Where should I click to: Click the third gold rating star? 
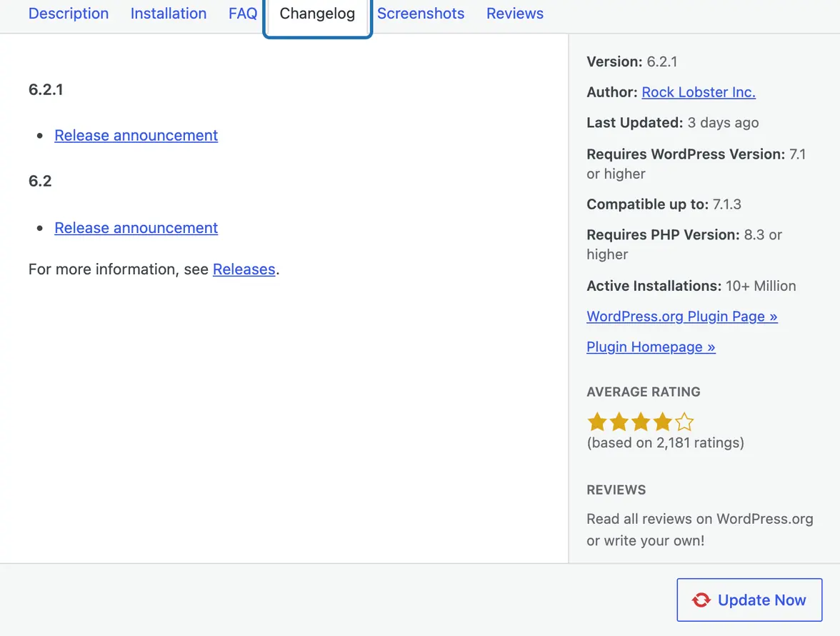pyautogui.click(x=641, y=422)
